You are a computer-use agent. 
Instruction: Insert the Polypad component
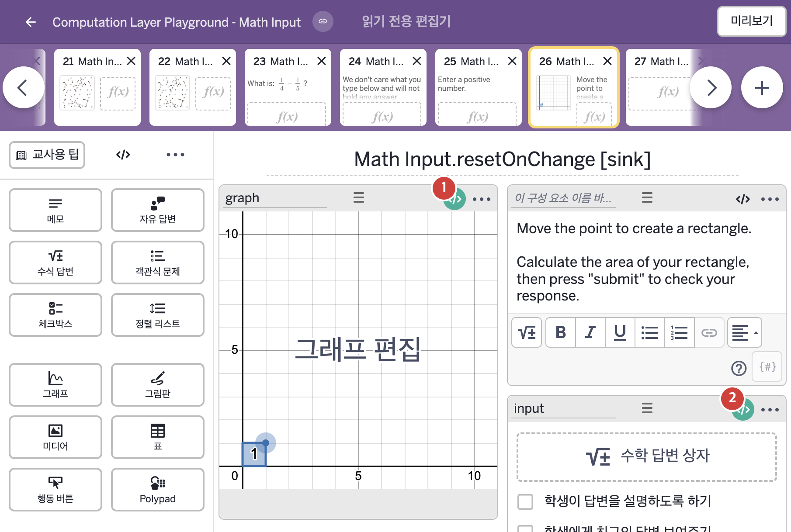[158, 490]
